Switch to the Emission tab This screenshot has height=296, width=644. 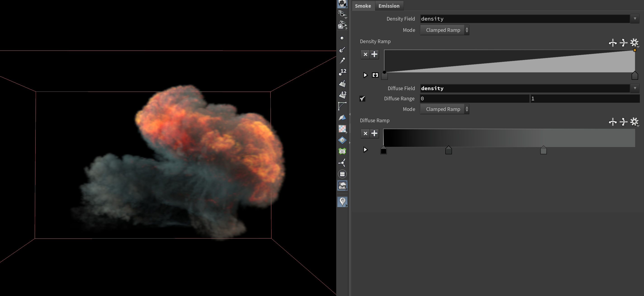click(389, 6)
